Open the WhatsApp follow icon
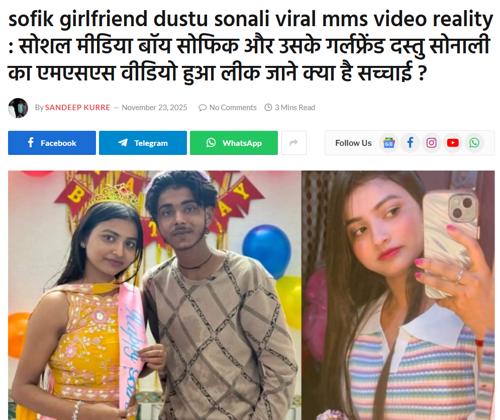 474,143
